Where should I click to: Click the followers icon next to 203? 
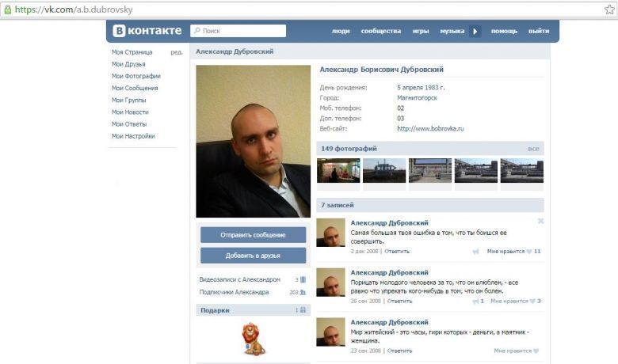(x=303, y=292)
